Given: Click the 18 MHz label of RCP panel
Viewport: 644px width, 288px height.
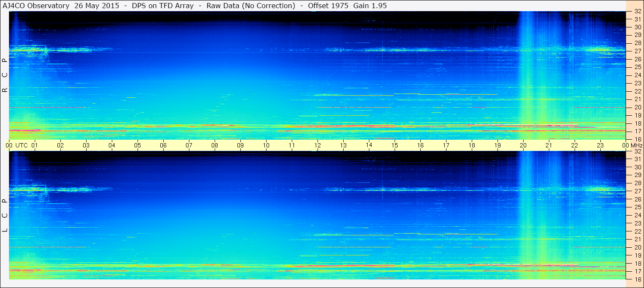Looking at the screenshot, I should (x=638, y=123).
